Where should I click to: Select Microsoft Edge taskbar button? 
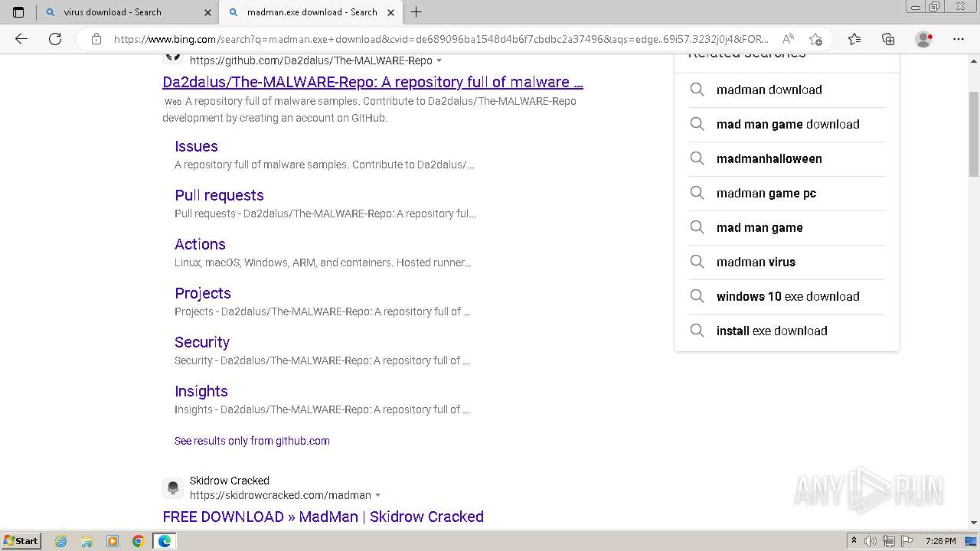(165, 541)
